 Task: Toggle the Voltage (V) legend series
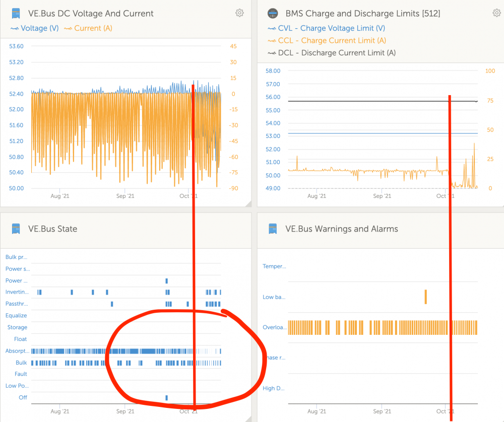pos(35,28)
